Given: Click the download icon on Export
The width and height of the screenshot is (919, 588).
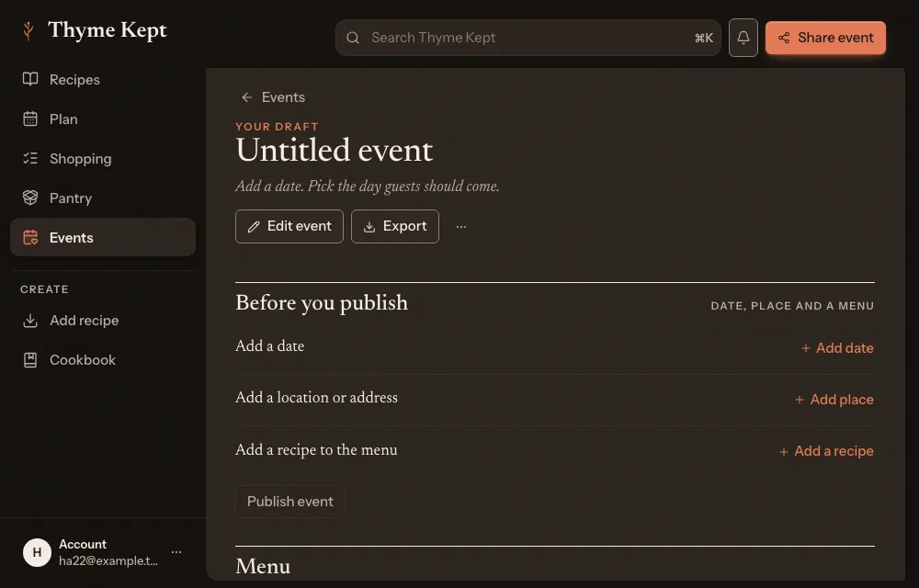Looking at the screenshot, I should pyautogui.click(x=369, y=227).
